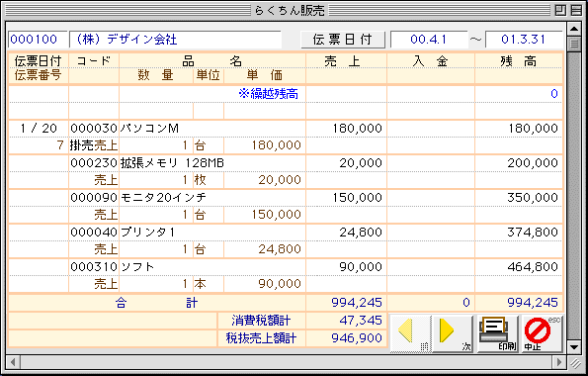Click the vertical scrollbar thumb
Image resolution: width=588 pixels, height=376 pixels.
click(574, 44)
